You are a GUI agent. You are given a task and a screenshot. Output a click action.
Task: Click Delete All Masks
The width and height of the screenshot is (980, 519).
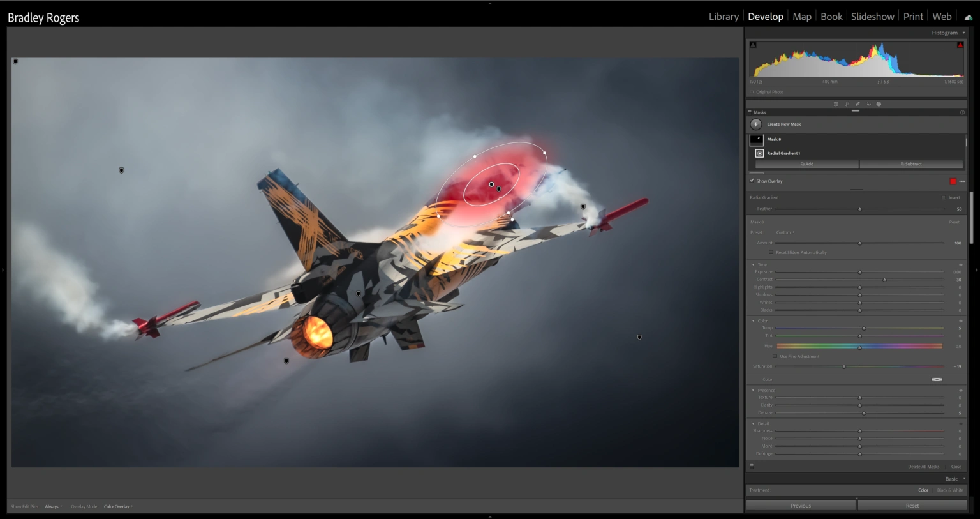coord(923,467)
